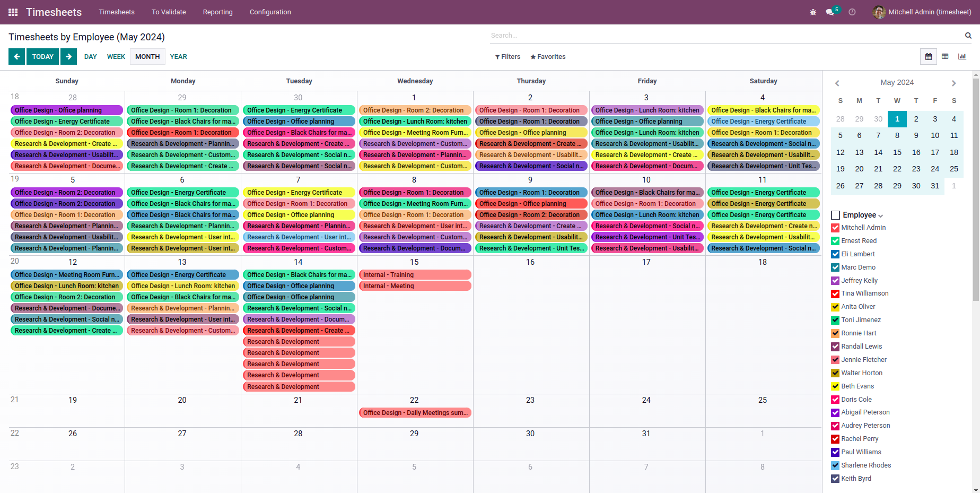The width and height of the screenshot is (980, 493).
Task: Toggle Rachel Perry employee filter
Action: pyautogui.click(x=835, y=439)
